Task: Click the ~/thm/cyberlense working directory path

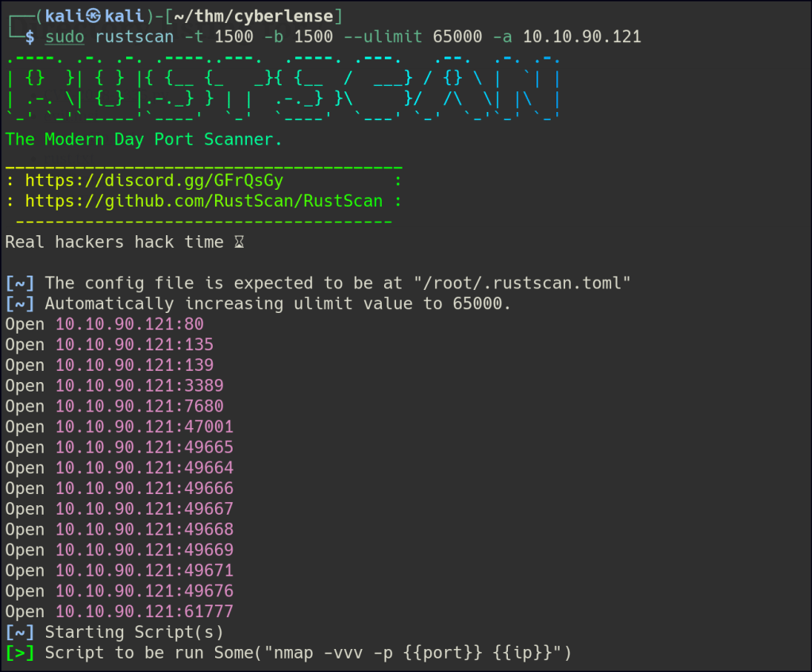Action: click(x=259, y=17)
